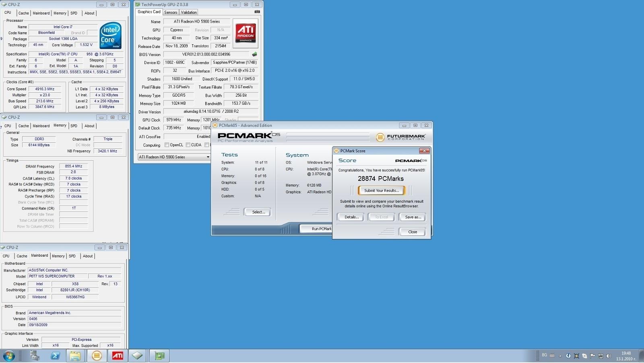Click the blue lightning bolt tray icon
The height and width of the screenshot is (363, 644).
point(568,356)
